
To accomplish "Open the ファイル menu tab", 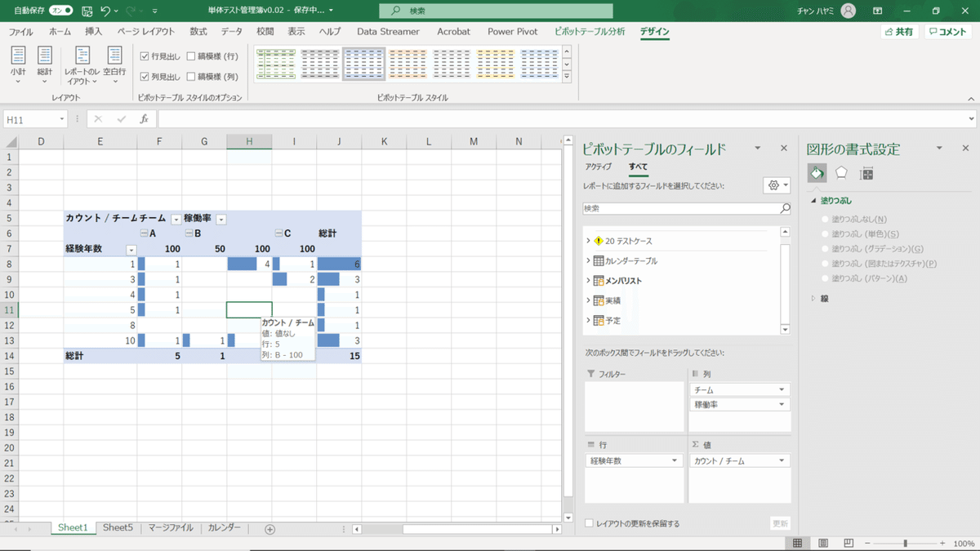I will [20, 32].
